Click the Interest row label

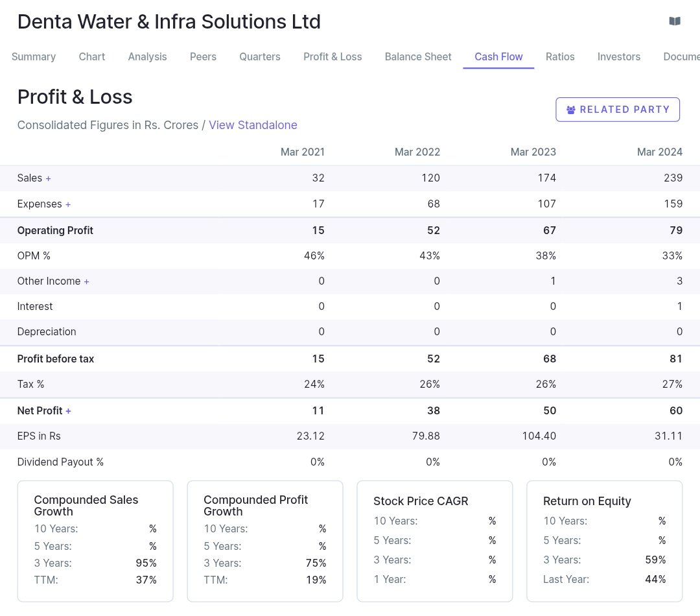pyautogui.click(x=35, y=307)
